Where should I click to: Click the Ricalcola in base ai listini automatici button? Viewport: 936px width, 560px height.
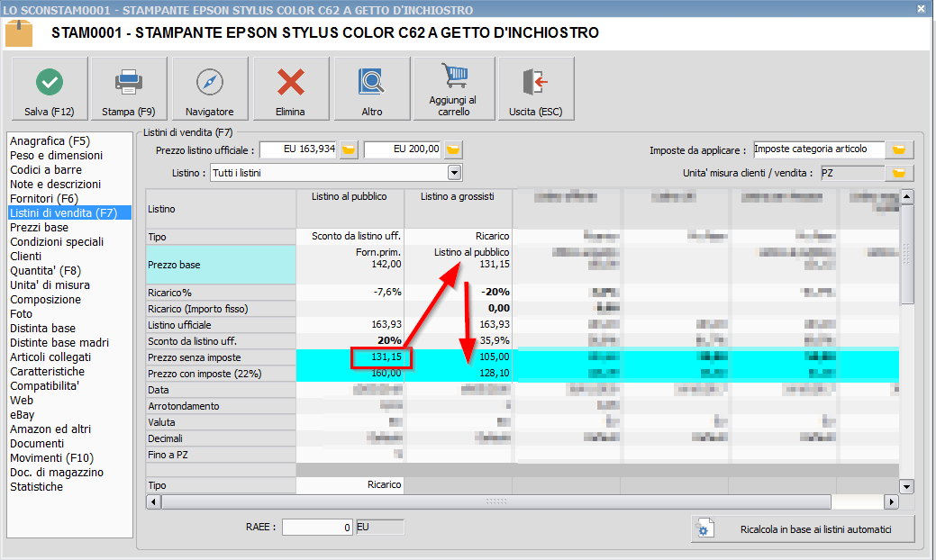pos(803,529)
